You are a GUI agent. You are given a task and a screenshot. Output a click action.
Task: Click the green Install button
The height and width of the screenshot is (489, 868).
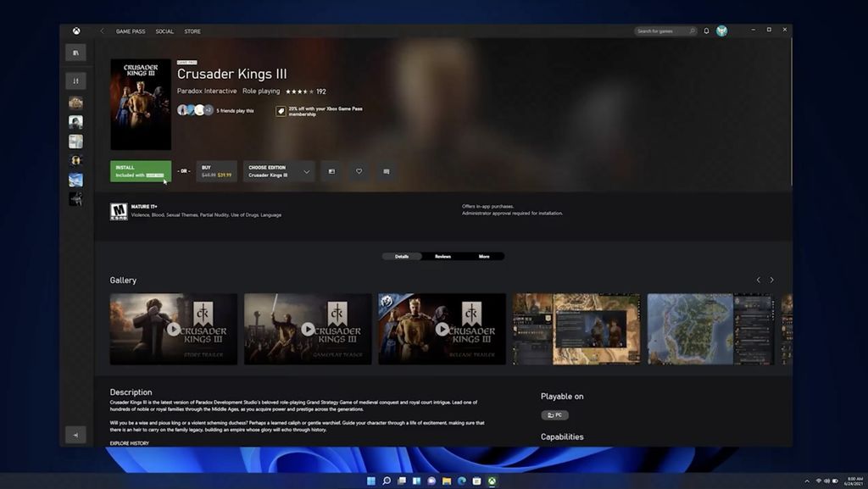[140, 171]
